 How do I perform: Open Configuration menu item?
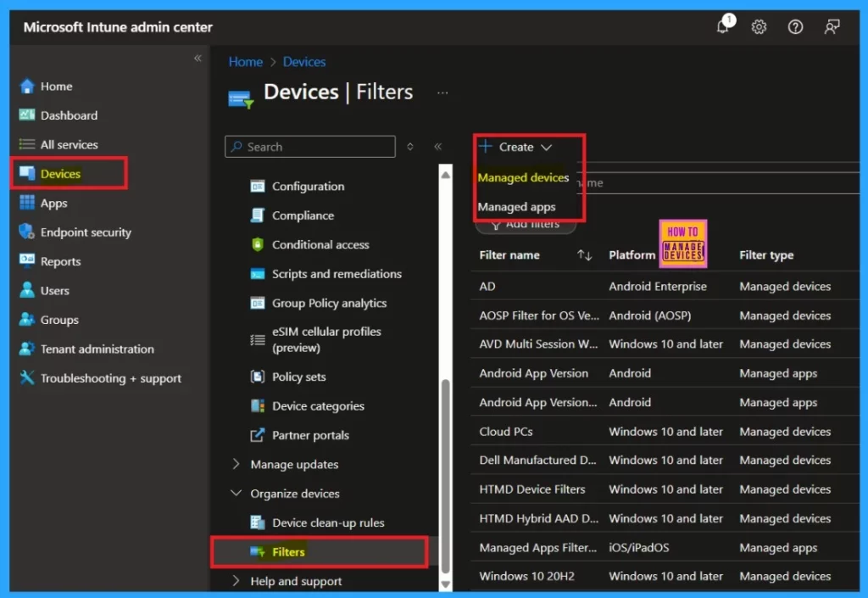(308, 187)
